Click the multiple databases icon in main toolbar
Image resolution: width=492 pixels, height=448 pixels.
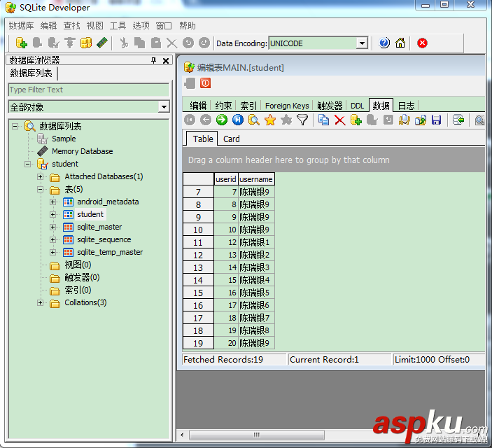point(86,43)
